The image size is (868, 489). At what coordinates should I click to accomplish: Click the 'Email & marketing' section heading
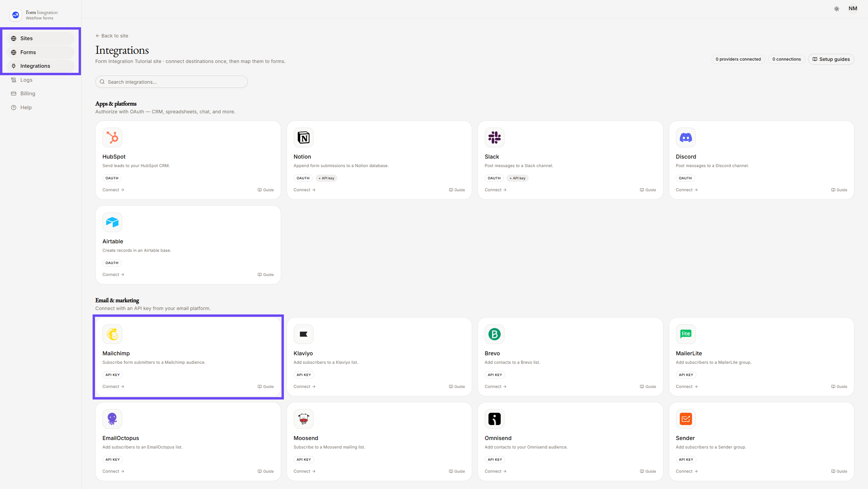117,300
